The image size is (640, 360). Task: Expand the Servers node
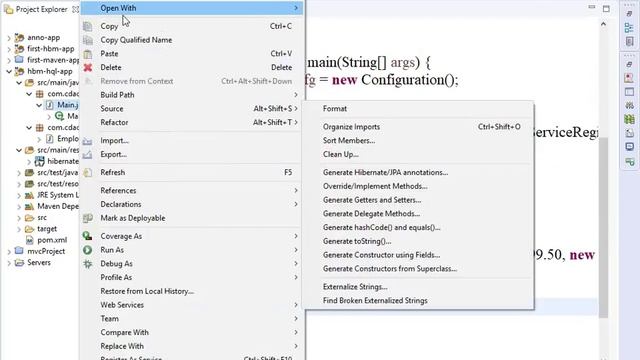click(x=9, y=262)
